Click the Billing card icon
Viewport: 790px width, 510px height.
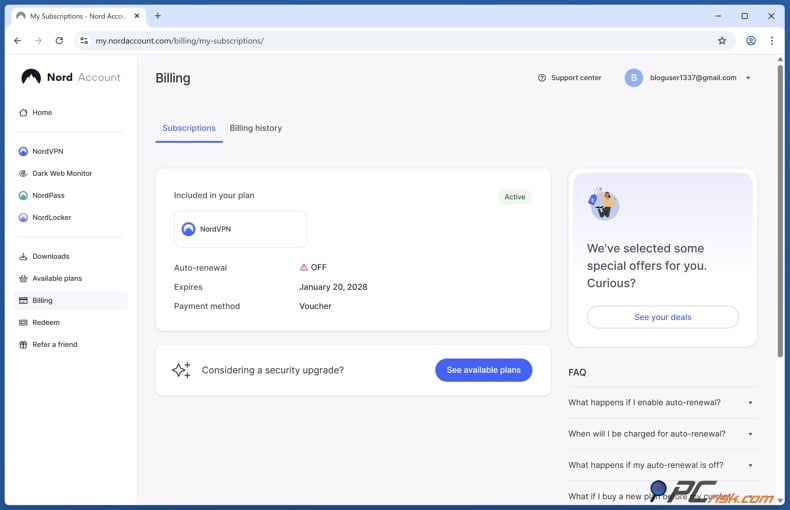click(x=23, y=300)
